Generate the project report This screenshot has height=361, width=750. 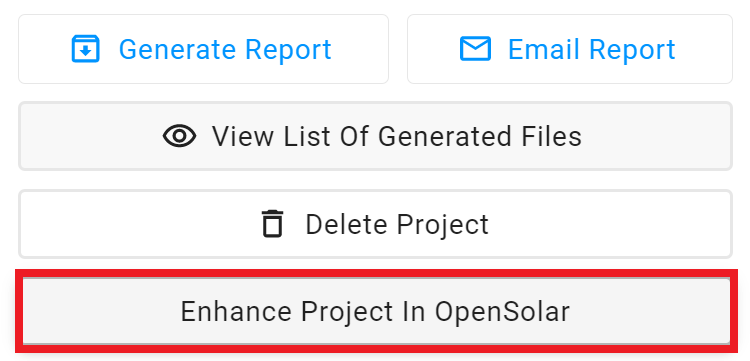(203, 49)
